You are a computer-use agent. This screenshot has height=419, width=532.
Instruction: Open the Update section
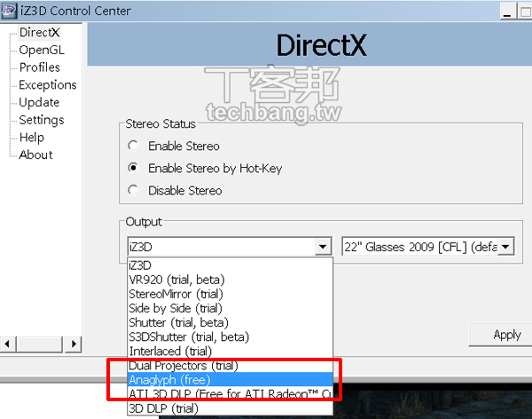[39, 102]
